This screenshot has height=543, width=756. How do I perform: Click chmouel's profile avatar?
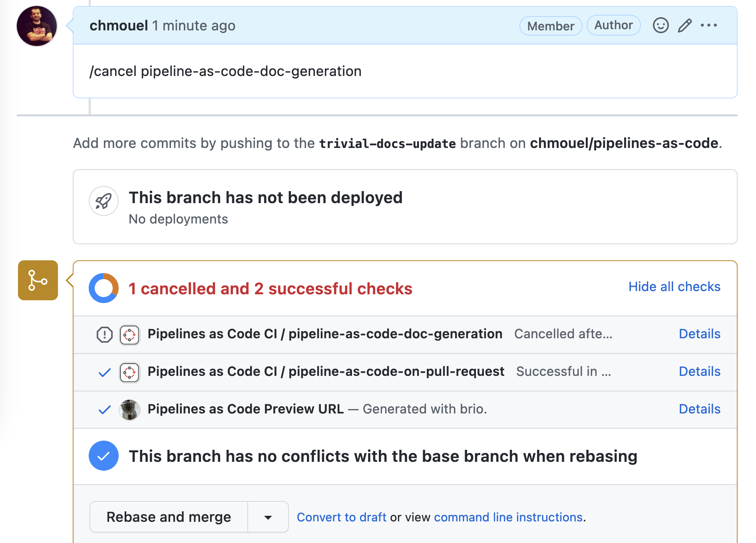pos(37,26)
